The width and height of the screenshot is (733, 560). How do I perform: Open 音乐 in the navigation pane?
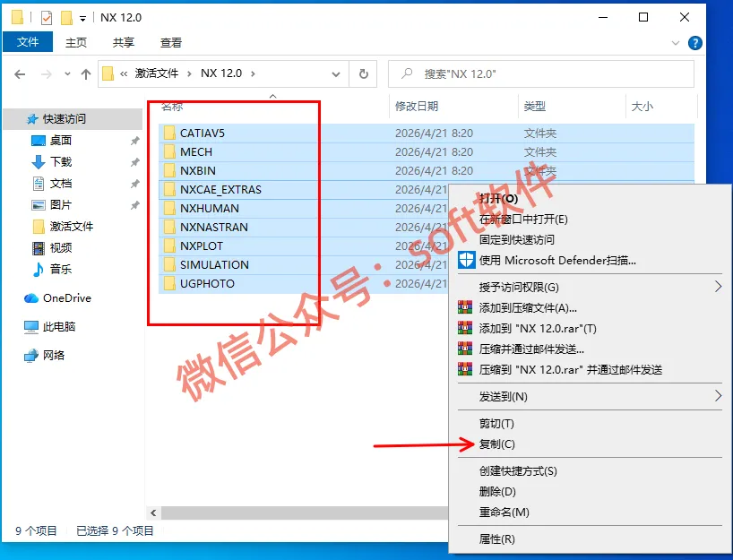click(x=60, y=270)
